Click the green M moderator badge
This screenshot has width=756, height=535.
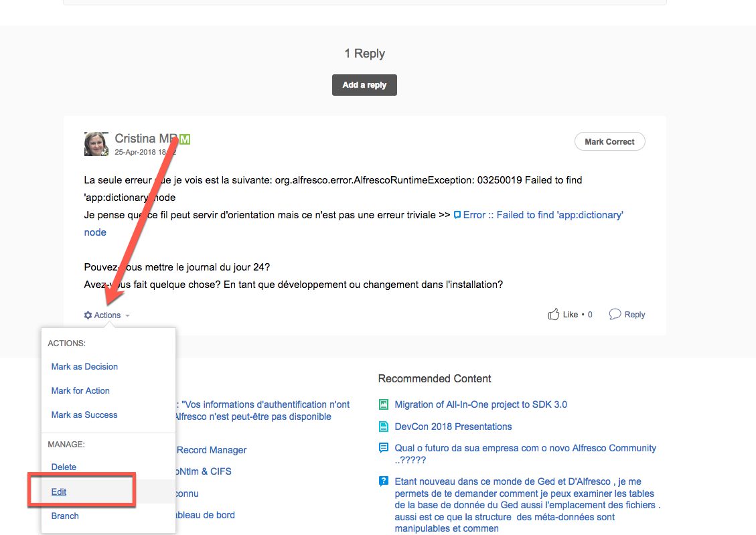point(185,140)
